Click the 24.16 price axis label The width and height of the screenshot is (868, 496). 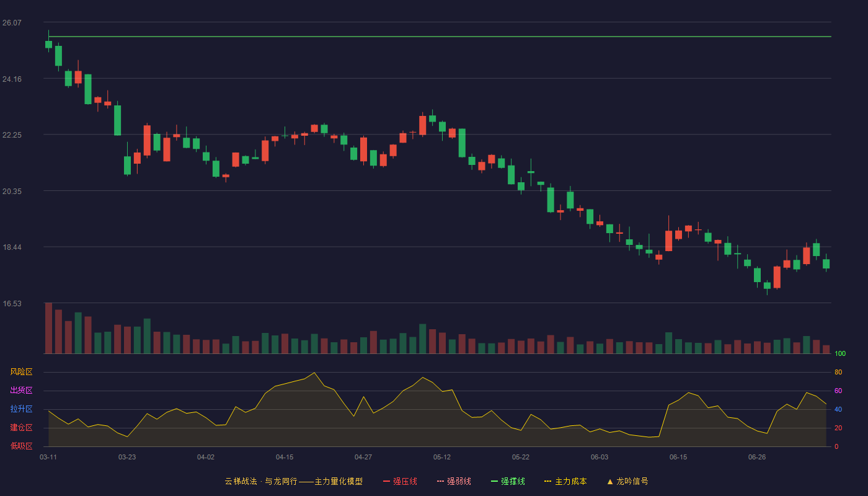pos(12,79)
